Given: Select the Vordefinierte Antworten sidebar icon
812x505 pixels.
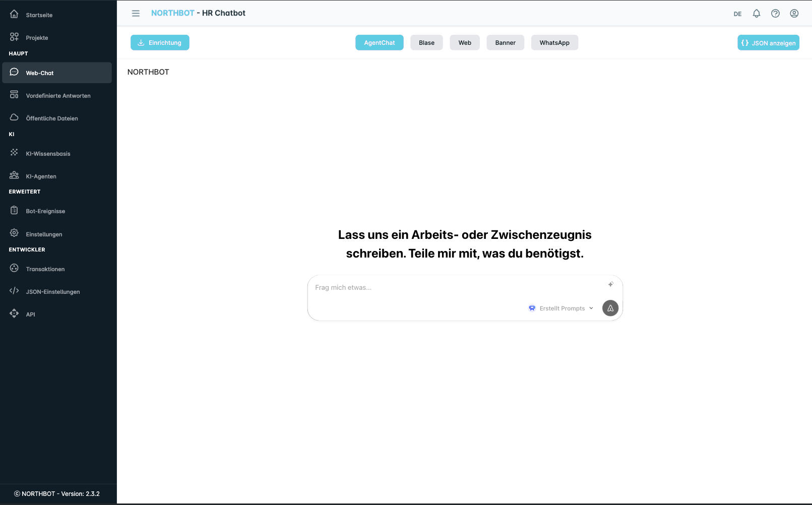Looking at the screenshot, I should pyautogui.click(x=14, y=95).
